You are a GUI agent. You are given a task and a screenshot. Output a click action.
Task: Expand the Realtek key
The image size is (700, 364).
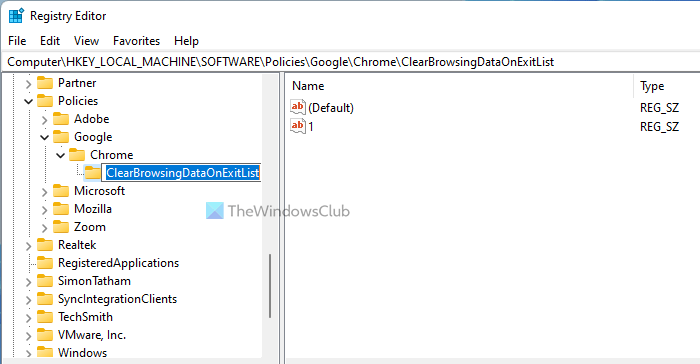coord(28,246)
